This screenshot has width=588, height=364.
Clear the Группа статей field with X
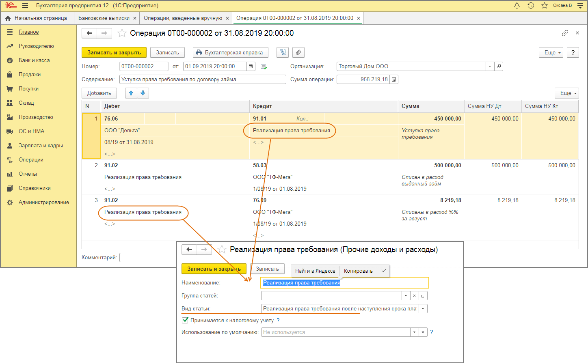click(414, 296)
